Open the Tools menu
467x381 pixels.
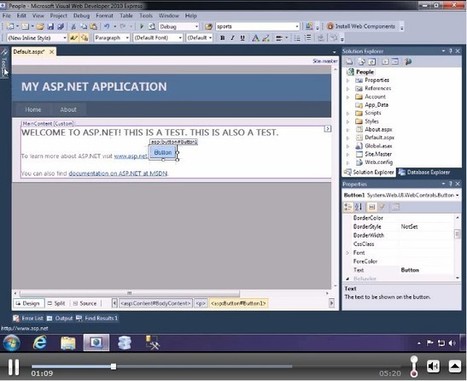[x=146, y=15]
